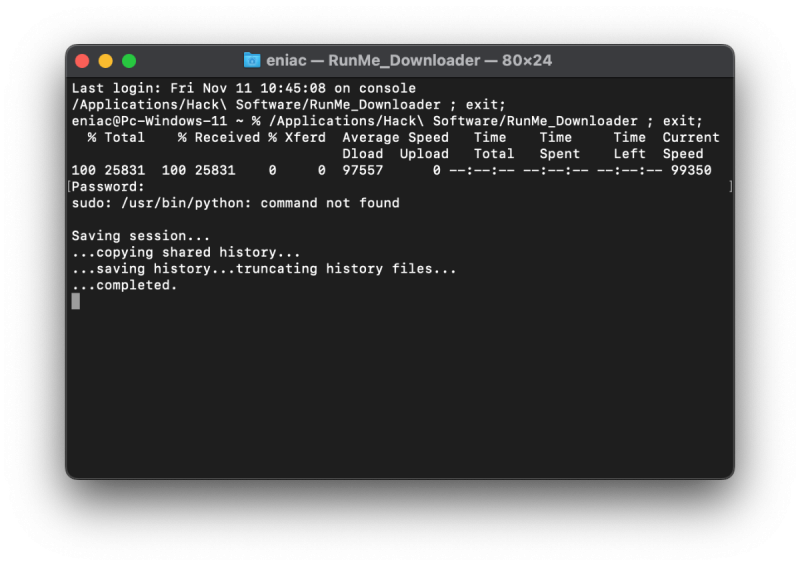
Task: Click the '% Received' column header
Action: point(219,137)
